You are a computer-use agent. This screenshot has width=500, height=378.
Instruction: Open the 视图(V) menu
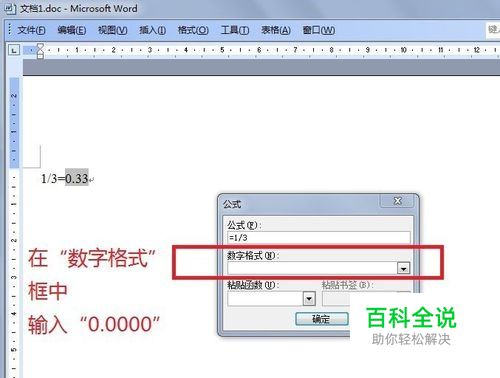(x=113, y=30)
